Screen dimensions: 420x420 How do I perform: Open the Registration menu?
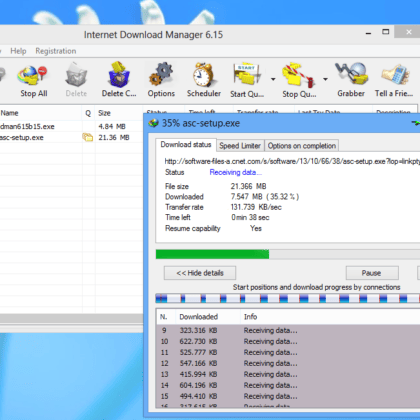[x=56, y=51]
